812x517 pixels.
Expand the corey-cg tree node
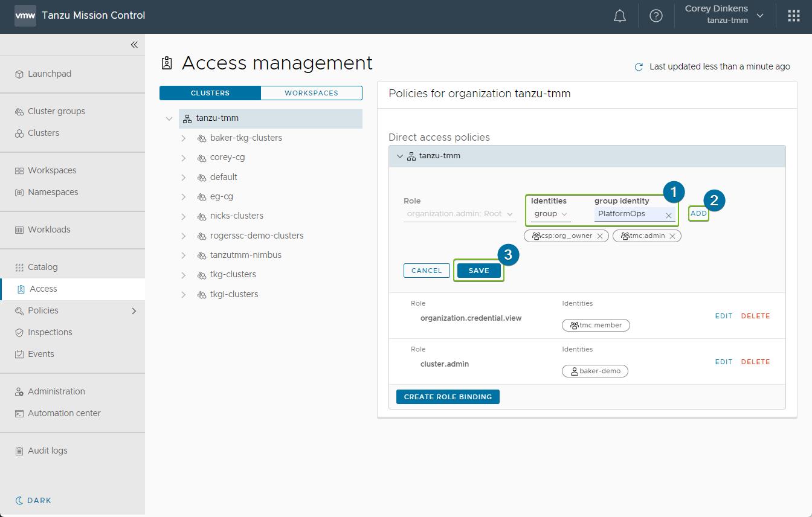184,158
